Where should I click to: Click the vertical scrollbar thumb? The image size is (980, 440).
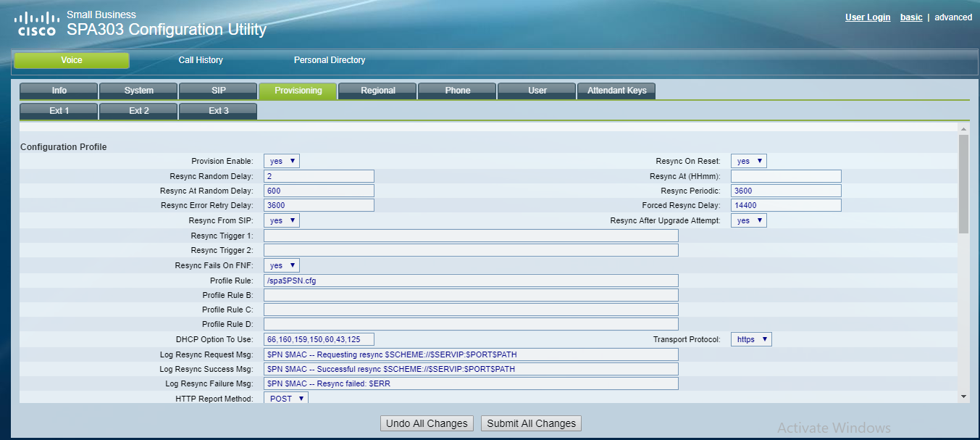pyautogui.click(x=963, y=184)
